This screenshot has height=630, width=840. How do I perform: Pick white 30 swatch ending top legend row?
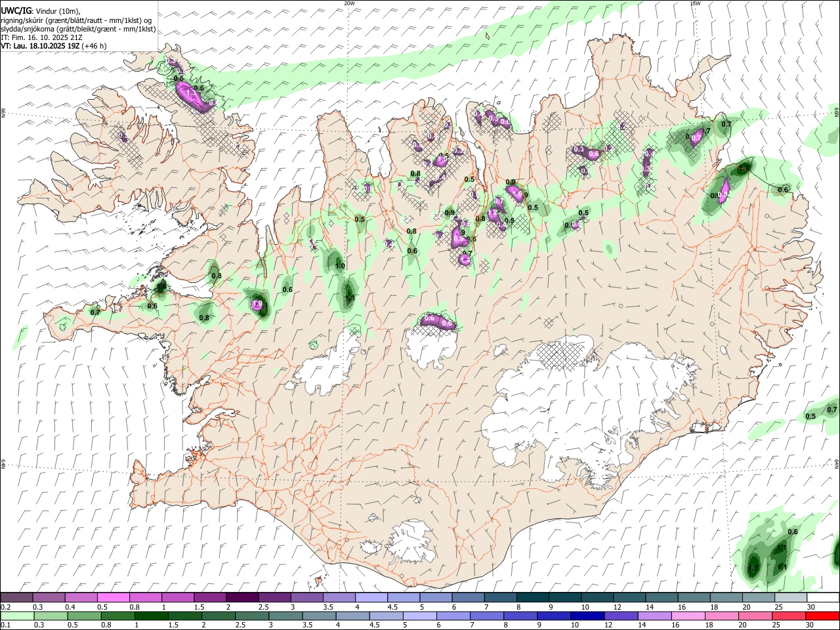click(x=822, y=598)
